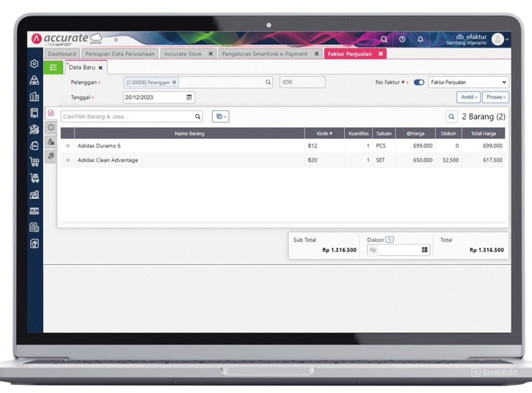
Task: Click the Total Harga column header
Action: pos(483,133)
